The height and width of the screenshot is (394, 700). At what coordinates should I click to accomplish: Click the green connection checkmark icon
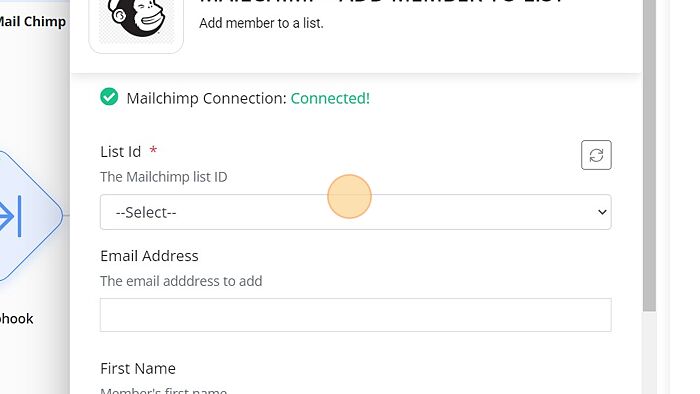(x=109, y=97)
